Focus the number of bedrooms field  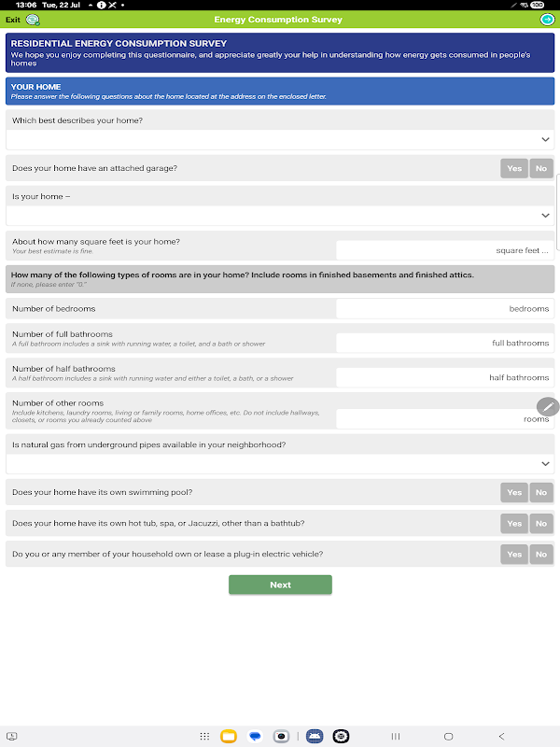(x=444, y=308)
